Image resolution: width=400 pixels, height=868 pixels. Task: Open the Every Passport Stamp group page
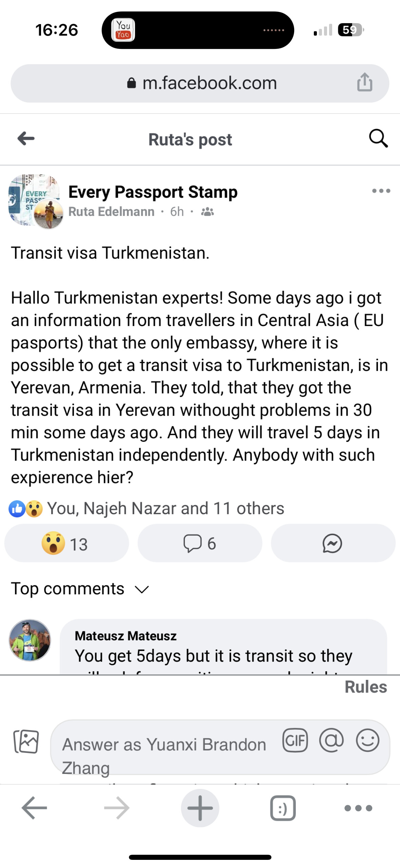(x=153, y=192)
